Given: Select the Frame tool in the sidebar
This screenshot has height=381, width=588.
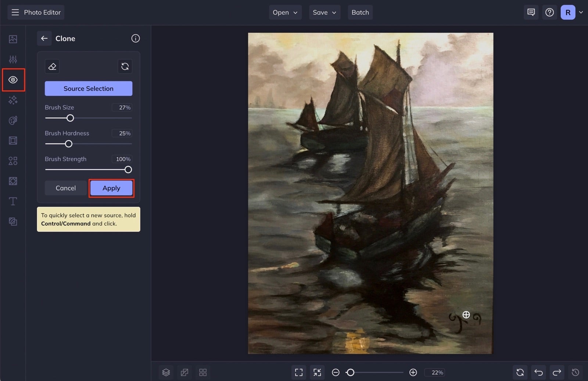Looking at the screenshot, I should click(x=13, y=140).
